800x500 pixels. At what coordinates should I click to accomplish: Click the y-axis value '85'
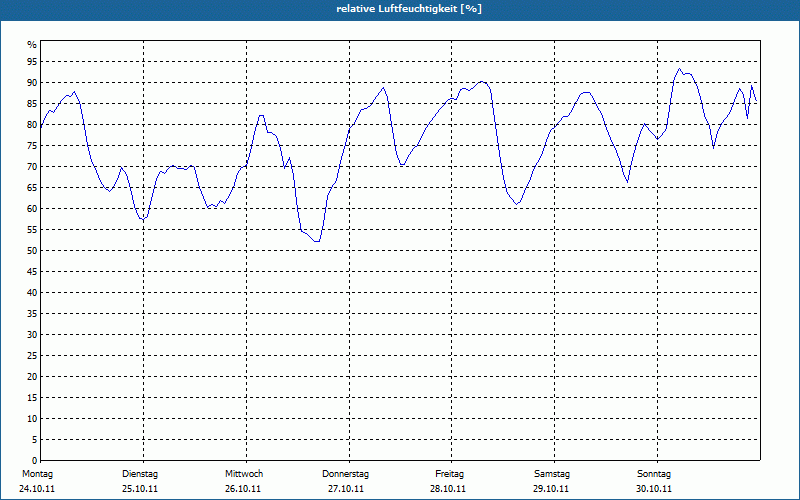click(x=32, y=104)
